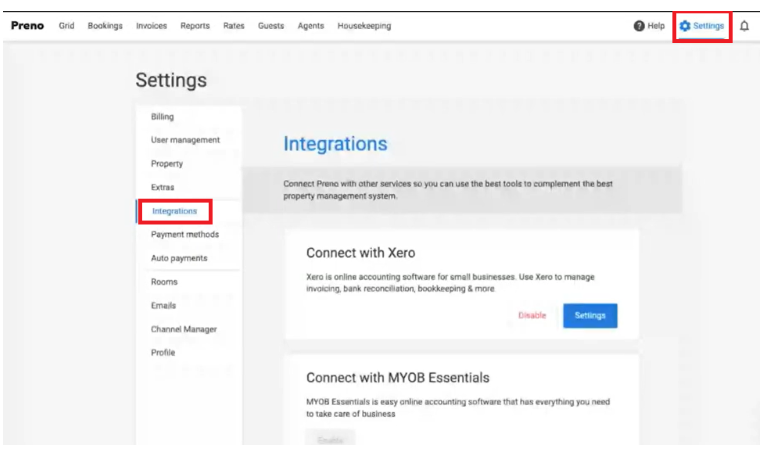762x449 pixels.
Task: Open Payment methods settings
Action: click(x=184, y=234)
